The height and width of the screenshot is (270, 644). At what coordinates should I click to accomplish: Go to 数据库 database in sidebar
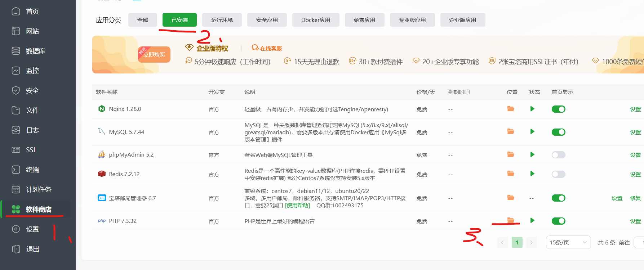pos(35,51)
